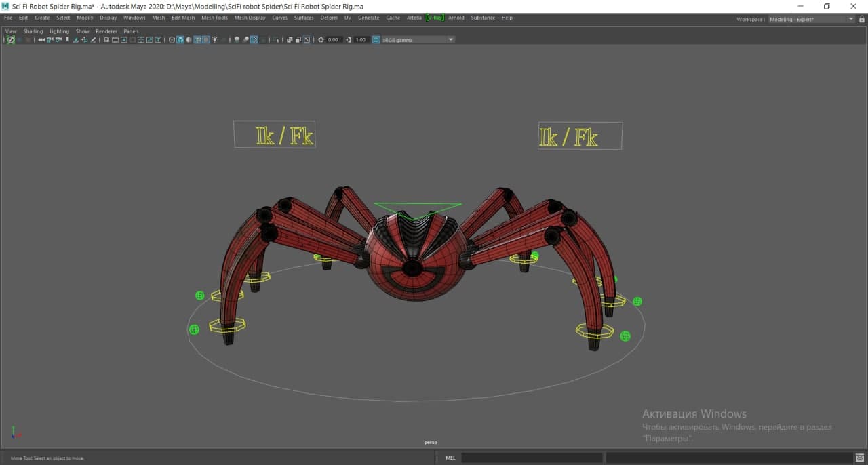Click the MEL command line input field
This screenshot has width=868, height=465.
pos(532,458)
